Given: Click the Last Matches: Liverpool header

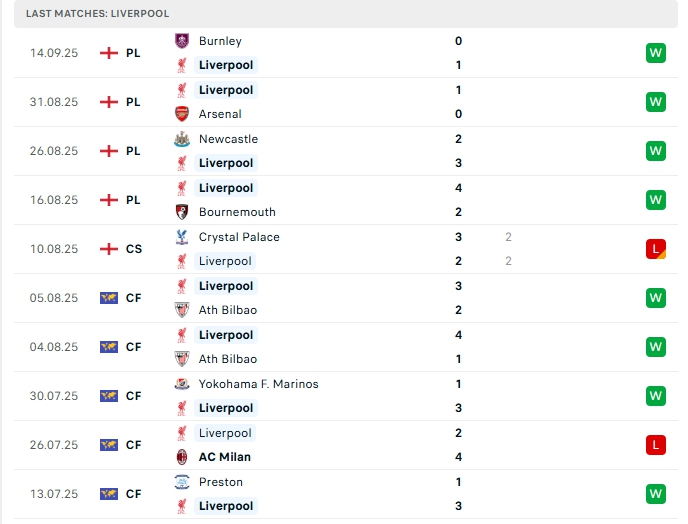Looking at the screenshot, I should click(x=98, y=14).
